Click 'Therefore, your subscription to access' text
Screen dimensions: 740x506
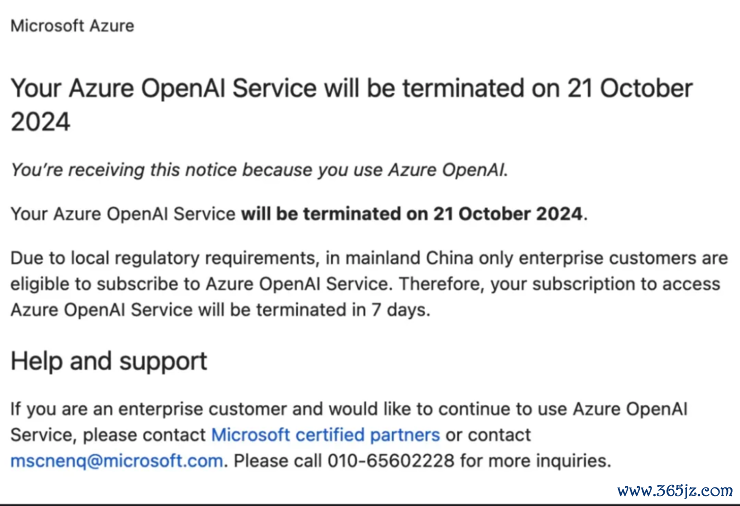coord(560,284)
